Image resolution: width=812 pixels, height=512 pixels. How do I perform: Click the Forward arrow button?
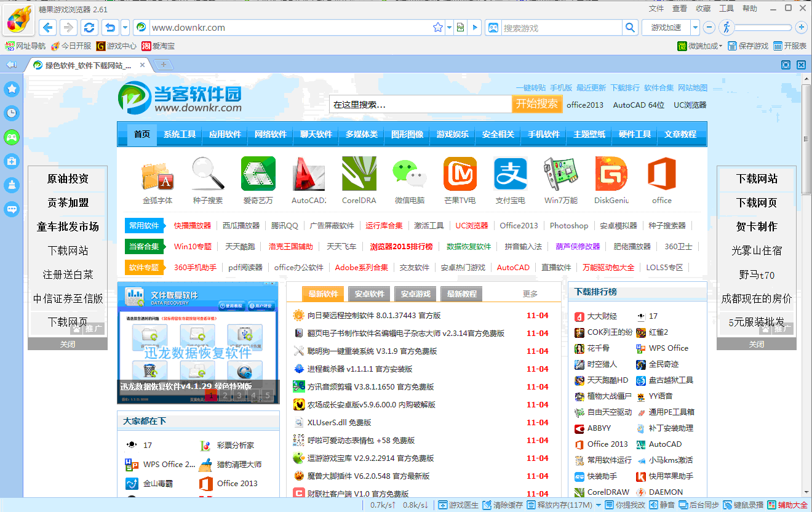coord(68,28)
